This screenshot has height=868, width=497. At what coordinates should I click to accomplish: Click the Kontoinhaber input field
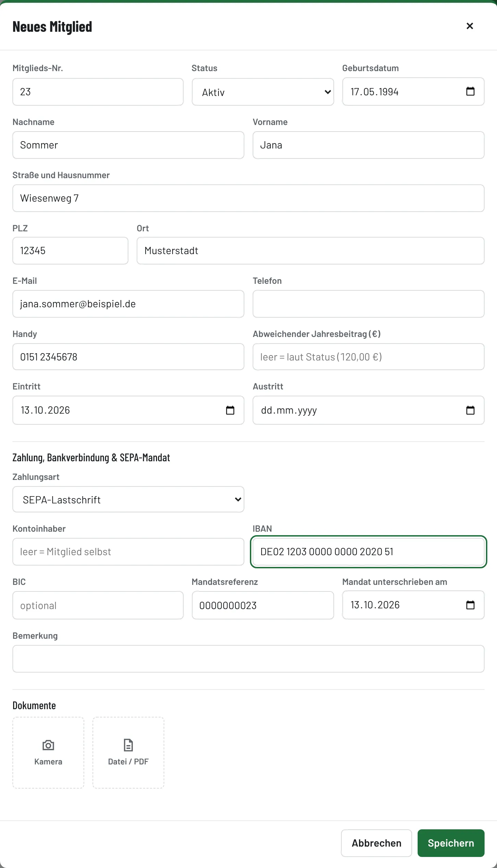pyautogui.click(x=128, y=552)
